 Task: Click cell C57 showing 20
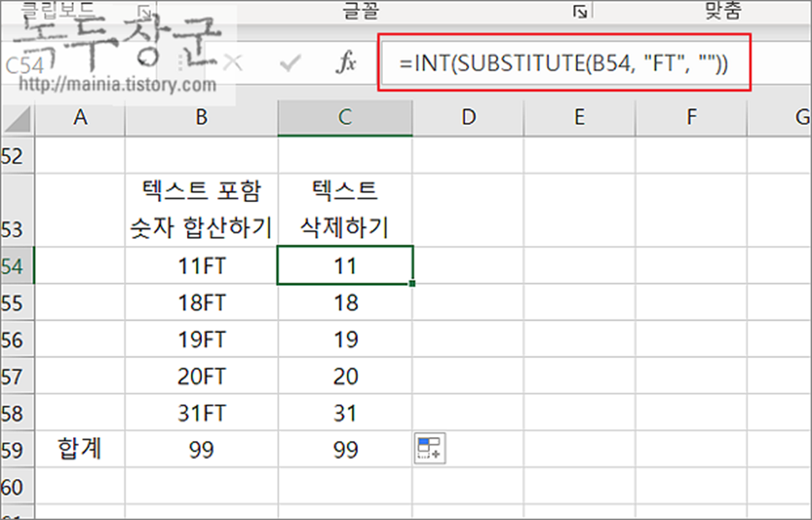coord(345,377)
